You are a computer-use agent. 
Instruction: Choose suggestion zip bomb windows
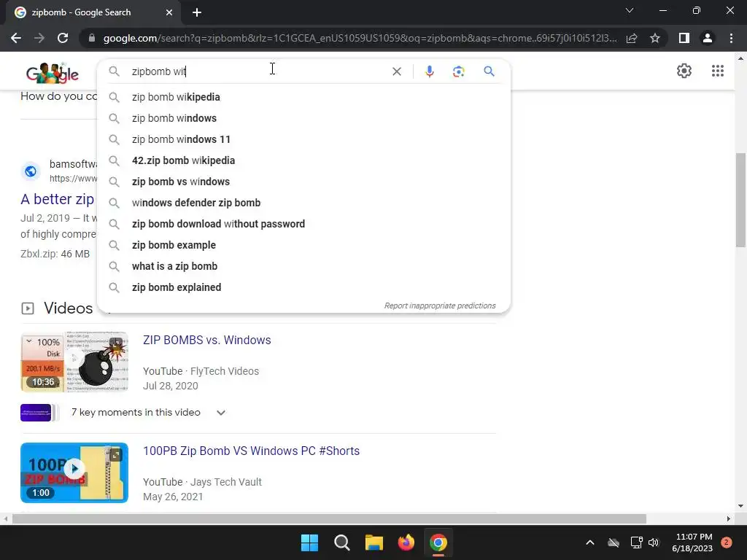click(304, 118)
